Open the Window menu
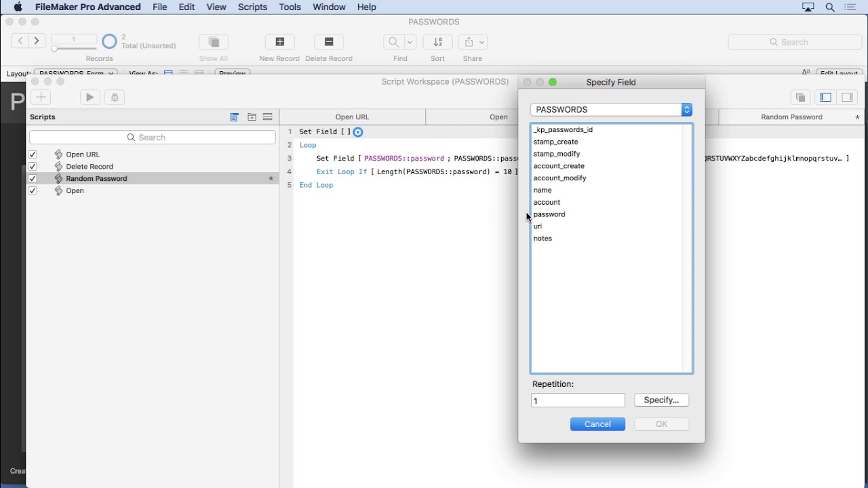The height and width of the screenshot is (488, 868). click(330, 7)
